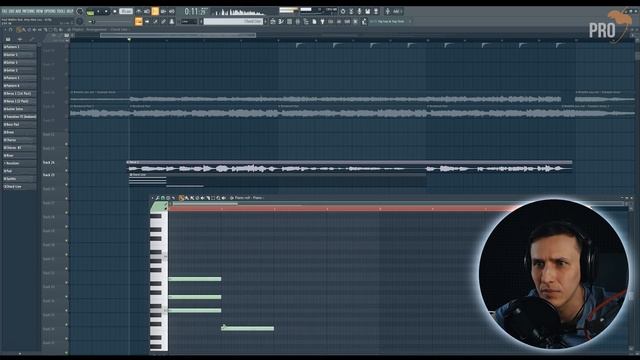The height and width of the screenshot is (360, 640).
Task: Click the save disk icon in top toolbar
Action: (x=367, y=11)
